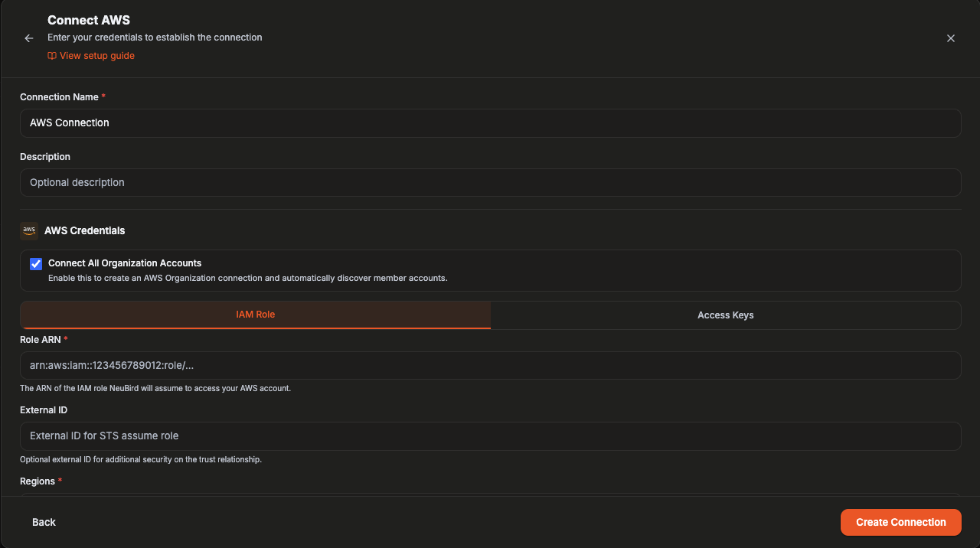The width and height of the screenshot is (980, 548).
Task: Click the AWS logo icon
Action: pyautogui.click(x=29, y=230)
